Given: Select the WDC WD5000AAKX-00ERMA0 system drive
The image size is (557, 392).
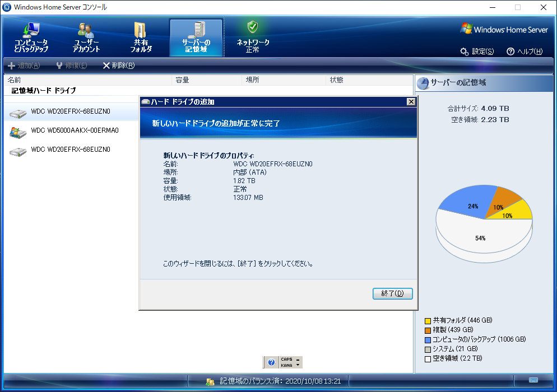Looking at the screenshot, I should click(x=71, y=130).
